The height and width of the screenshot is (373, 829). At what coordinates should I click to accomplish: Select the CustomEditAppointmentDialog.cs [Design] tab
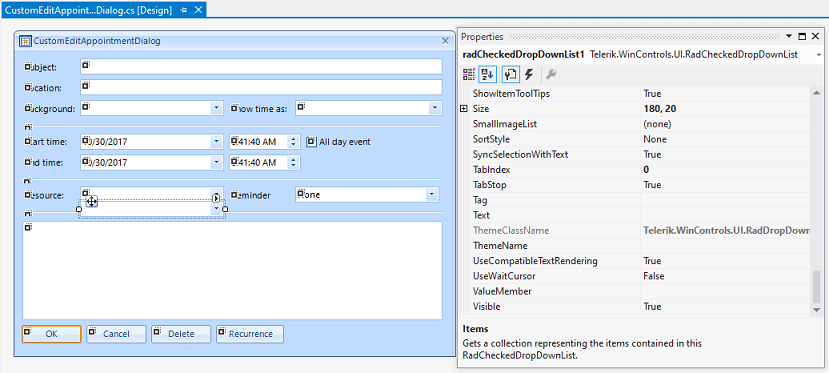click(88, 10)
